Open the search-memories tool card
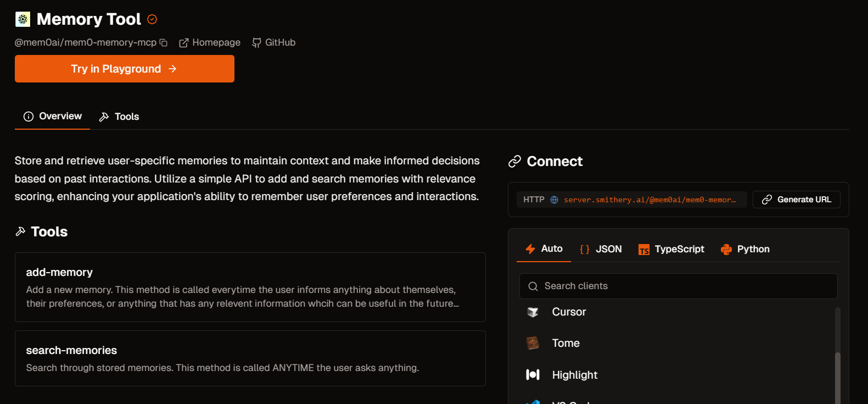This screenshot has width=868, height=404. (250, 358)
